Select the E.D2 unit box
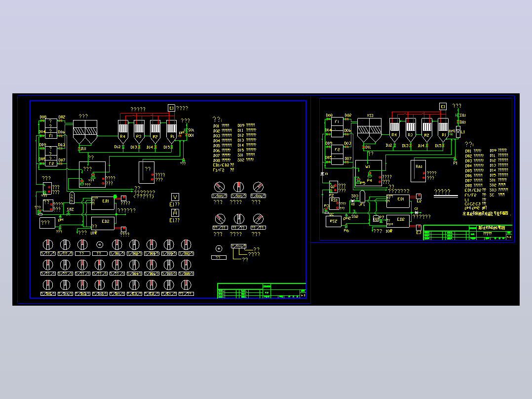 (103, 223)
